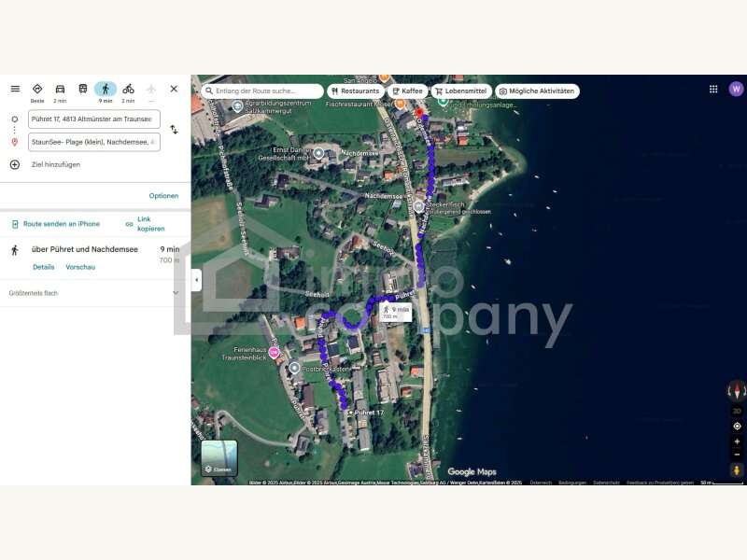Image resolution: width=747 pixels, height=560 pixels.
Task: Filter map by Restaurants
Action: click(355, 91)
